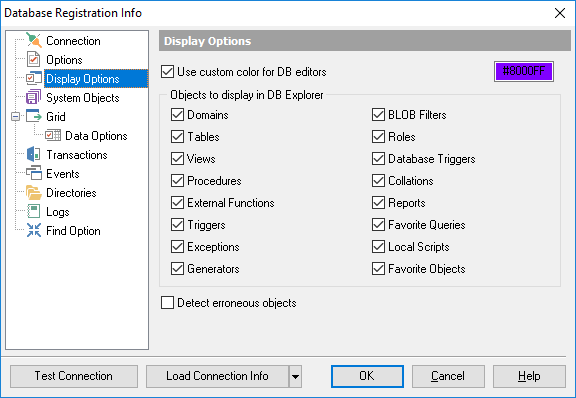Click the Test Connection button
This screenshot has height=398, width=576.
[x=74, y=376]
